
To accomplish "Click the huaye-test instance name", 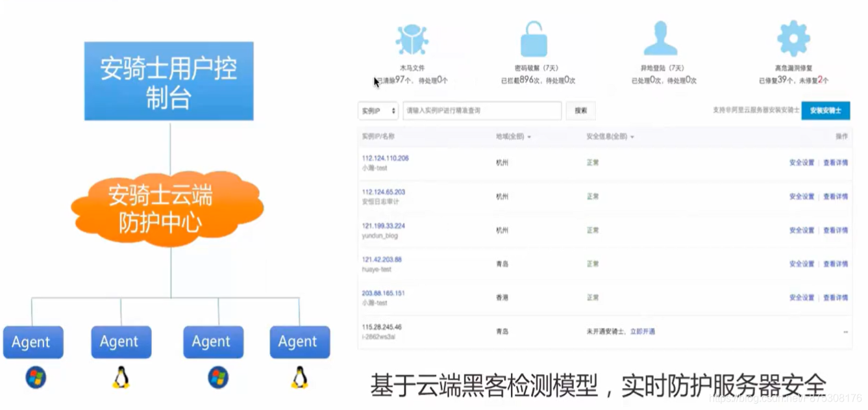I will [x=377, y=270].
